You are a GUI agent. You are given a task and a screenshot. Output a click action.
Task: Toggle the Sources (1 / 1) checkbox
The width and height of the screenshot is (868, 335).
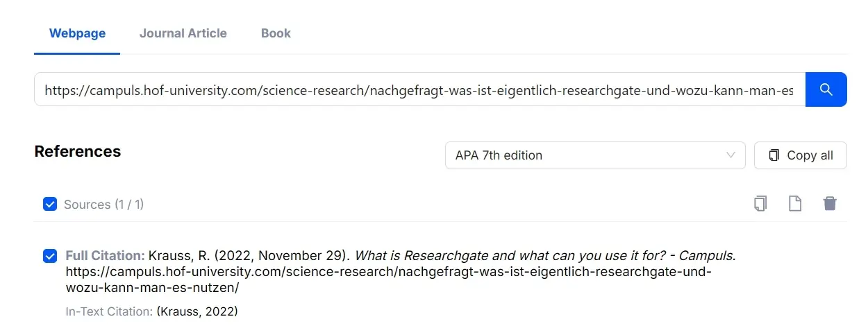point(50,204)
